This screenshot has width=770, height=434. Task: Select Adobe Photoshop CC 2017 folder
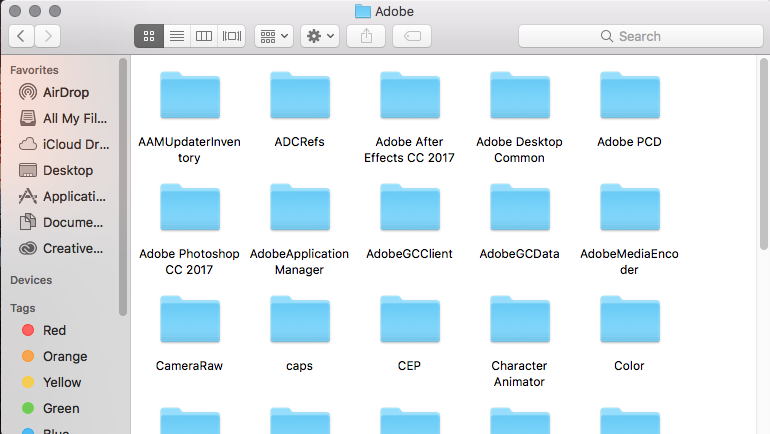[x=190, y=207]
